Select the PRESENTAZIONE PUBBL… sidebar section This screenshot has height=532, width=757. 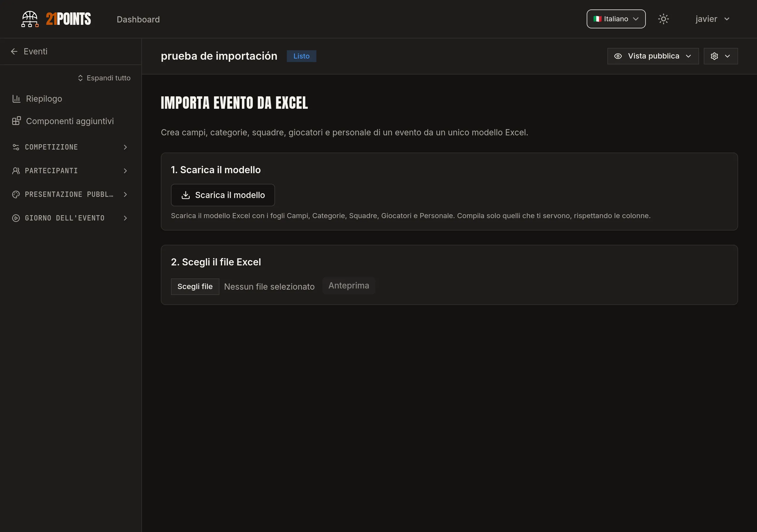[x=71, y=194]
